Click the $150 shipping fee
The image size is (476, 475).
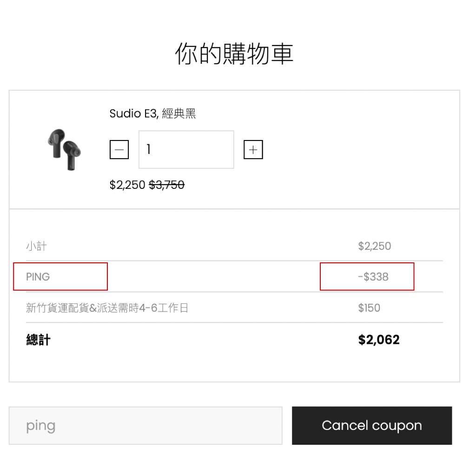click(369, 308)
